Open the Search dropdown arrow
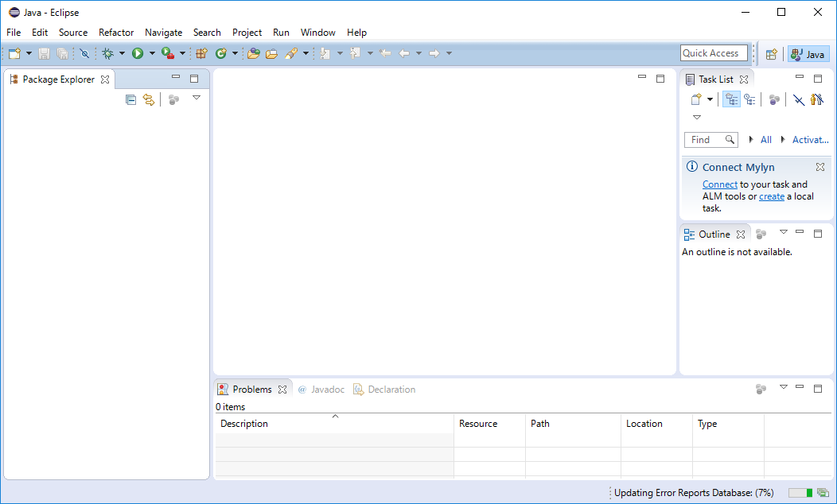This screenshot has height=504, width=837. (306, 53)
